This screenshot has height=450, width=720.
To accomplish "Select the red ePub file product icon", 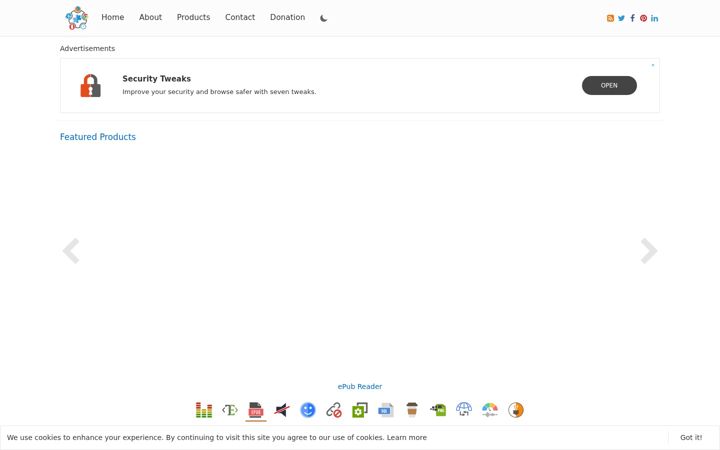I will (x=256, y=410).
